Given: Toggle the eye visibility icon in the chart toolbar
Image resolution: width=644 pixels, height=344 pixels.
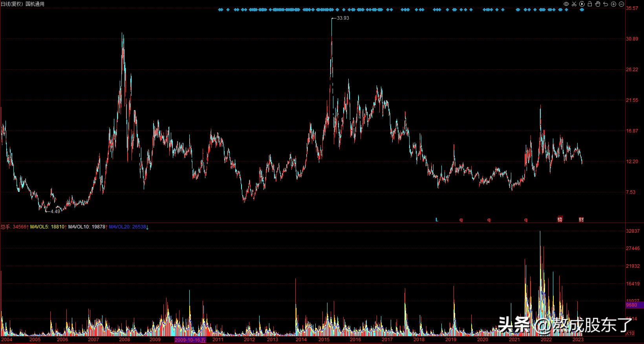Looking at the screenshot, I should click(566, 4).
